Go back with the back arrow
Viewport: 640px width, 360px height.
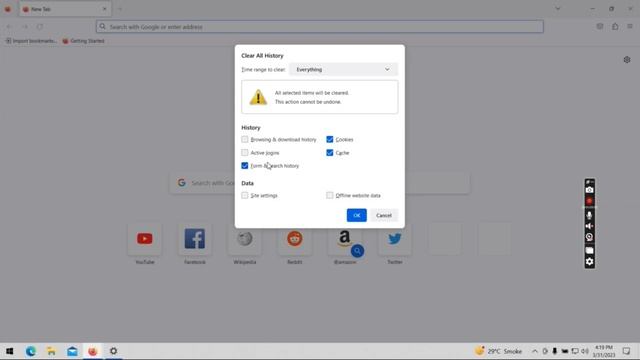click(9, 27)
